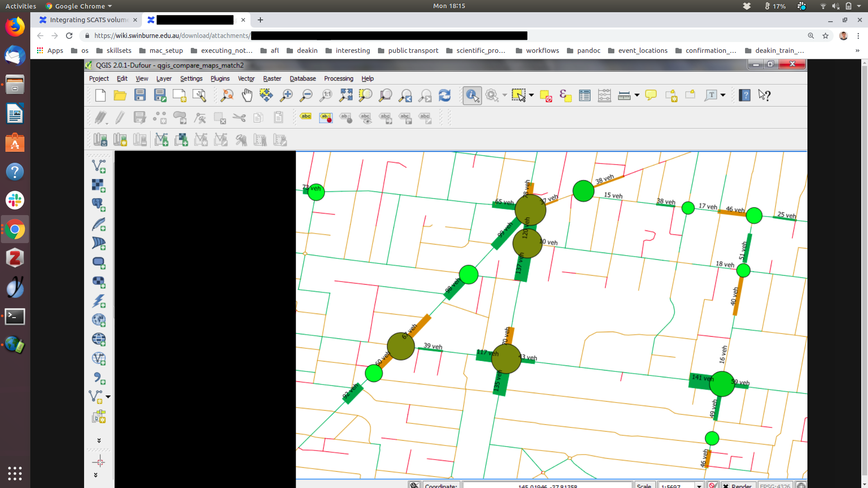Image resolution: width=868 pixels, height=488 pixels.
Task: Open the attribute table icon
Action: [x=585, y=95]
